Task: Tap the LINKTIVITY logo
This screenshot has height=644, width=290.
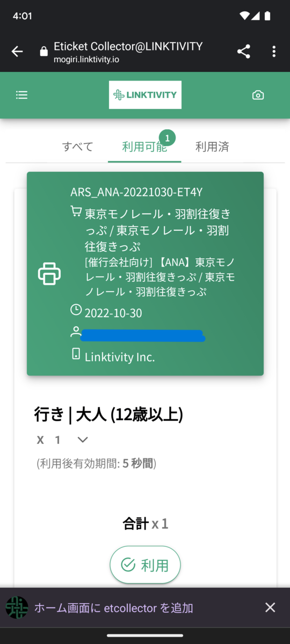Action: point(145,95)
